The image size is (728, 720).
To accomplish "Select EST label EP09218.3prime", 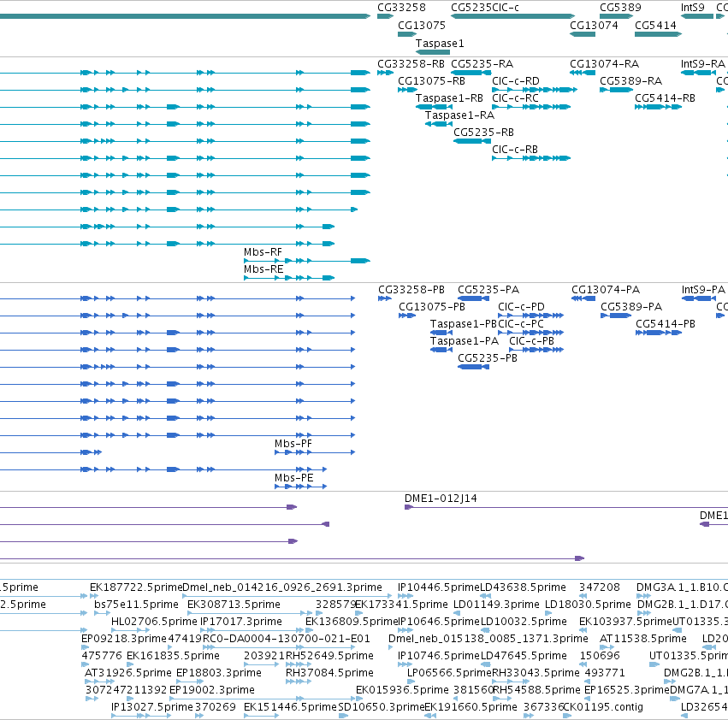I will point(124,640).
